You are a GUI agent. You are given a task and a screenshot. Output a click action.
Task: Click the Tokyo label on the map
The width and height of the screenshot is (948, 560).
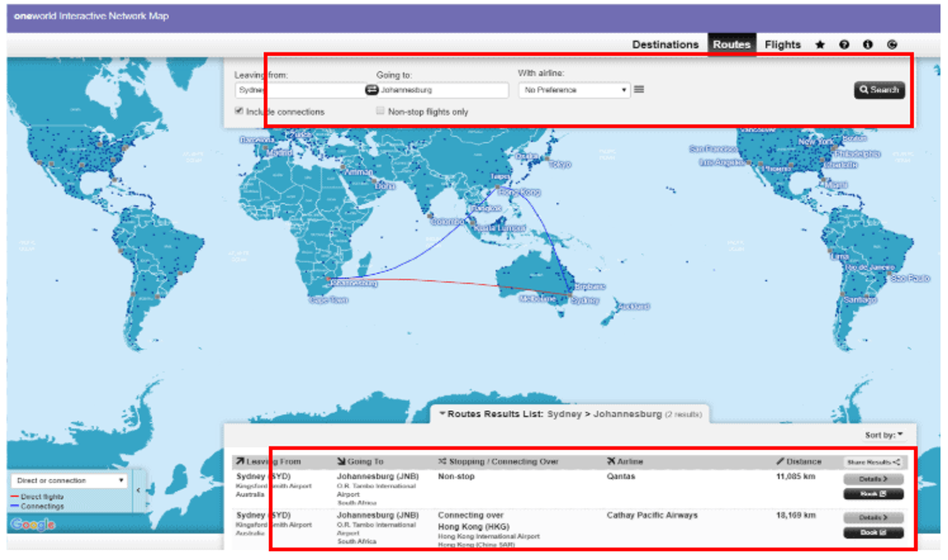(560, 165)
